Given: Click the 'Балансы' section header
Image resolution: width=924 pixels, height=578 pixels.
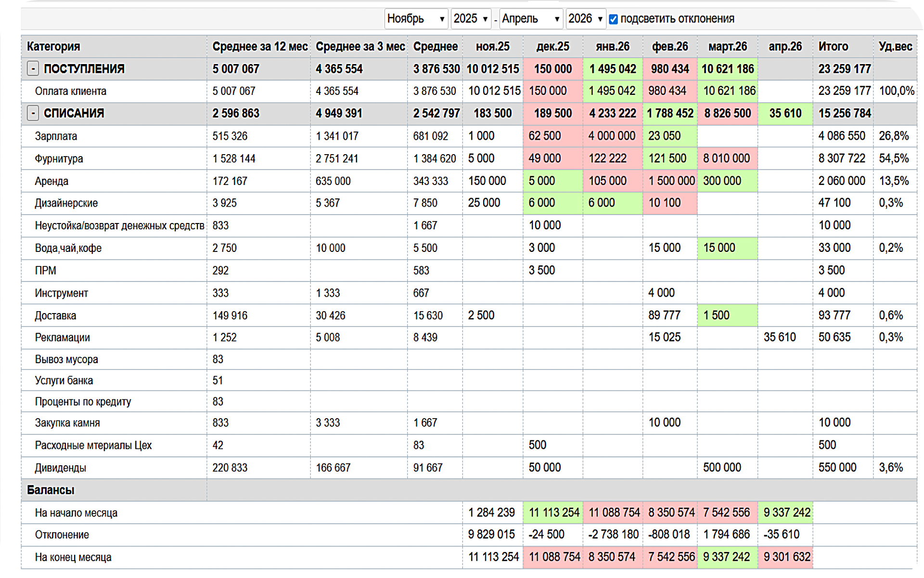Looking at the screenshot, I should (51, 490).
